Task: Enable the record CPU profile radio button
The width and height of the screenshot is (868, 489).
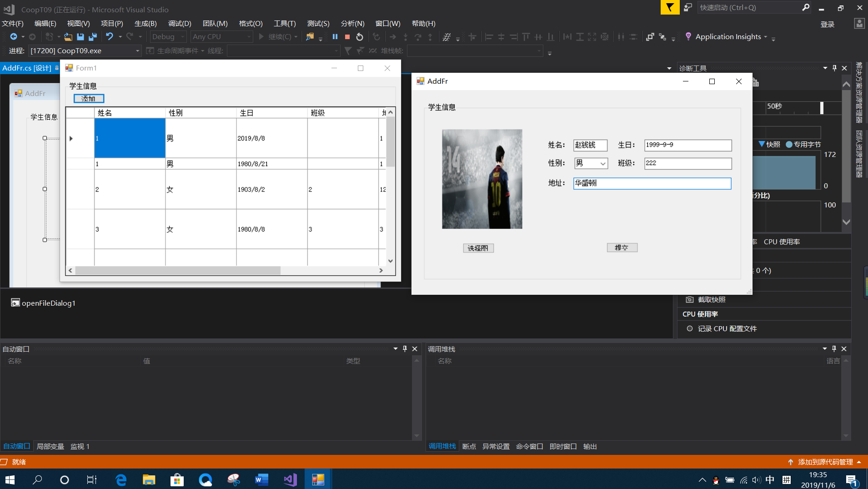Action: click(690, 328)
